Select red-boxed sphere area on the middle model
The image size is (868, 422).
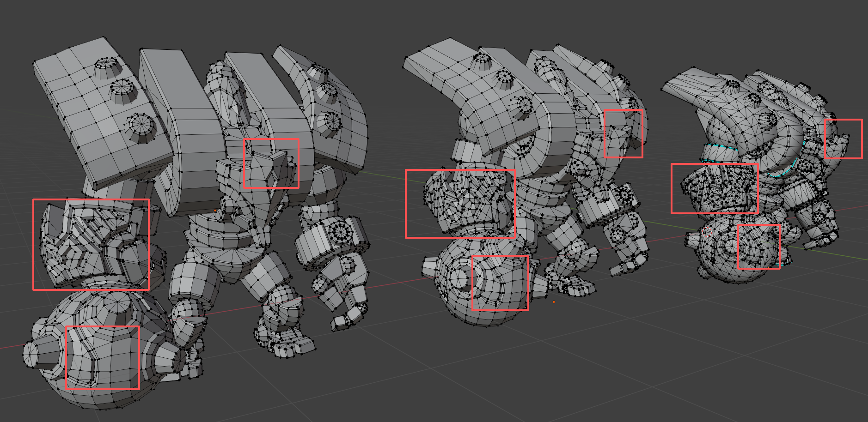(x=500, y=283)
